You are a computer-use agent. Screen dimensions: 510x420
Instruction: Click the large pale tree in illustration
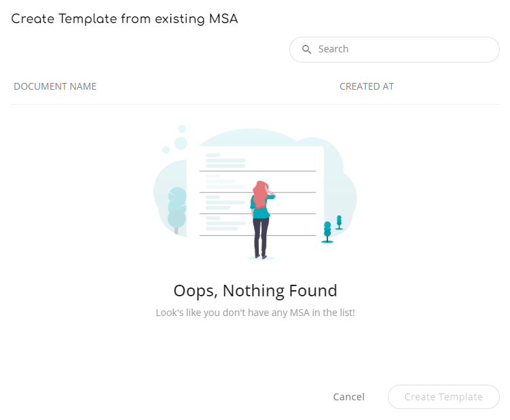tap(177, 210)
